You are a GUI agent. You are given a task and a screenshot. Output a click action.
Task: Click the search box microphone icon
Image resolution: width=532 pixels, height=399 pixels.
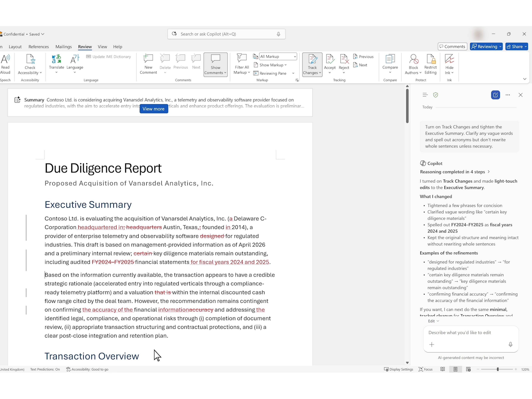pyautogui.click(x=278, y=34)
